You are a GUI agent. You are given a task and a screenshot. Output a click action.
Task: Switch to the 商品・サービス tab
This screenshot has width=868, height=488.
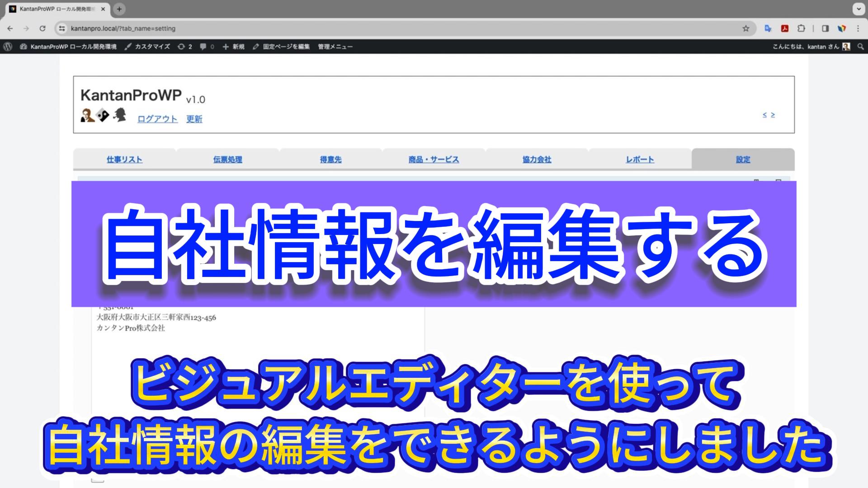(x=434, y=160)
